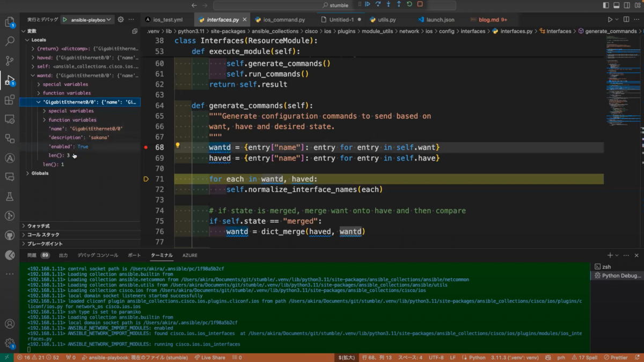Viewport: 644px width, 362px height.
Task: Toggle the breakpoint on line 68
Action: coord(146,147)
